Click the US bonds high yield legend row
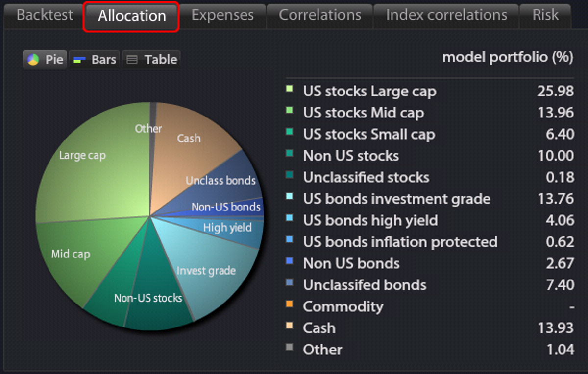This screenshot has width=588, height=374. coord(430,220)
